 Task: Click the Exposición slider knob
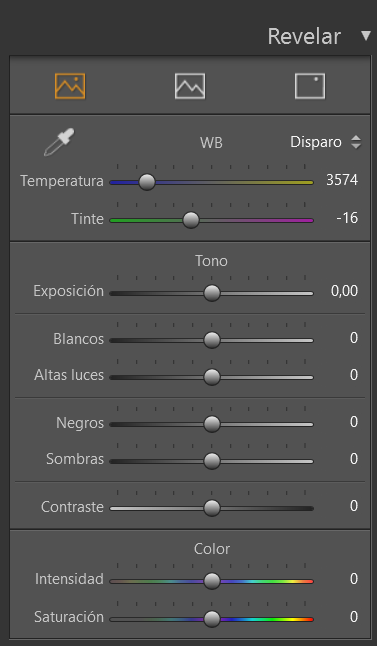click(x=212, y=293)
